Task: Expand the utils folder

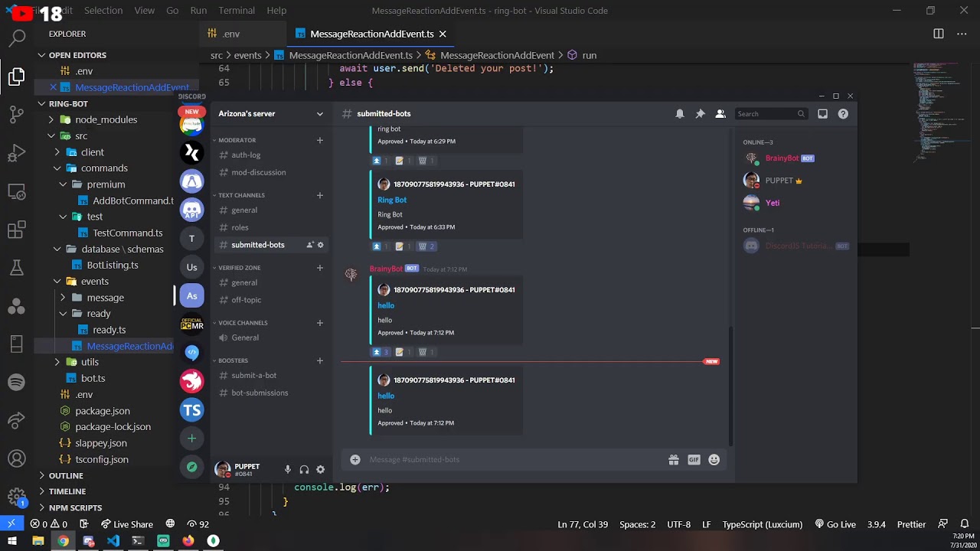Action: [90, 362]
